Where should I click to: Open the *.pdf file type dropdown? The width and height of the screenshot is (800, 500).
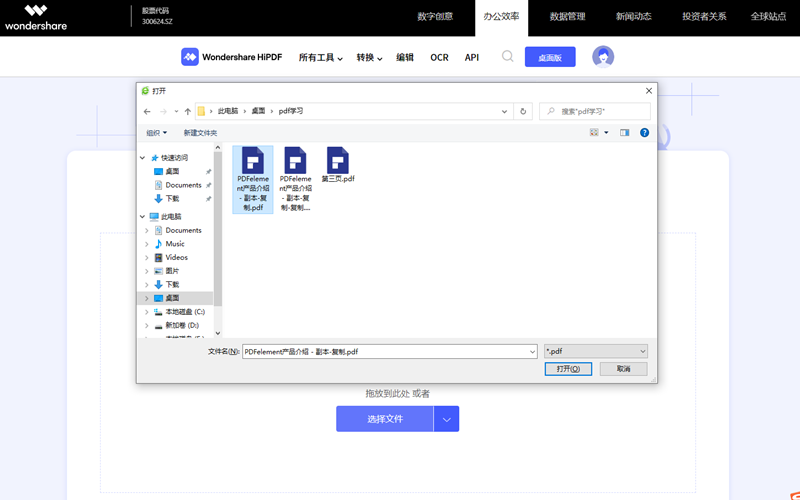point(595,352)
